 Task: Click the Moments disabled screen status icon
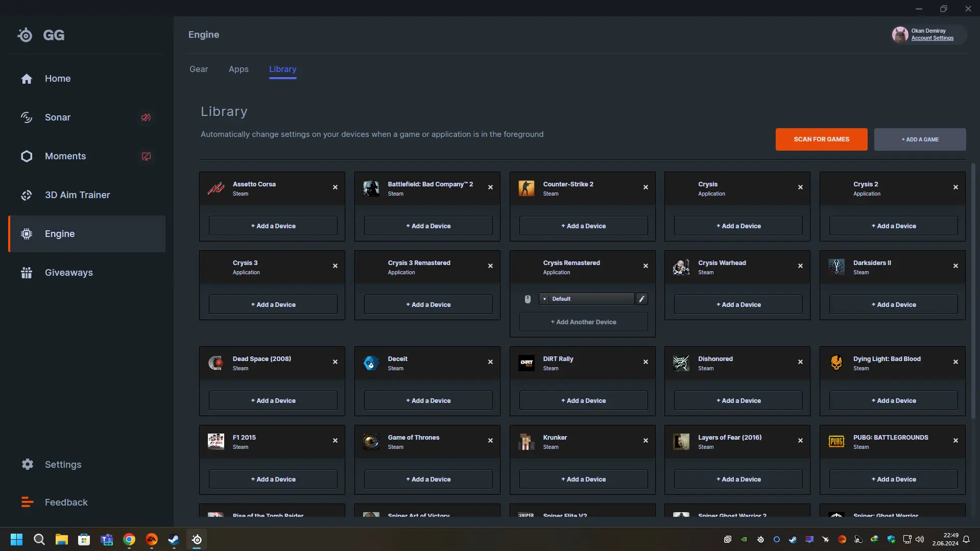146,156
